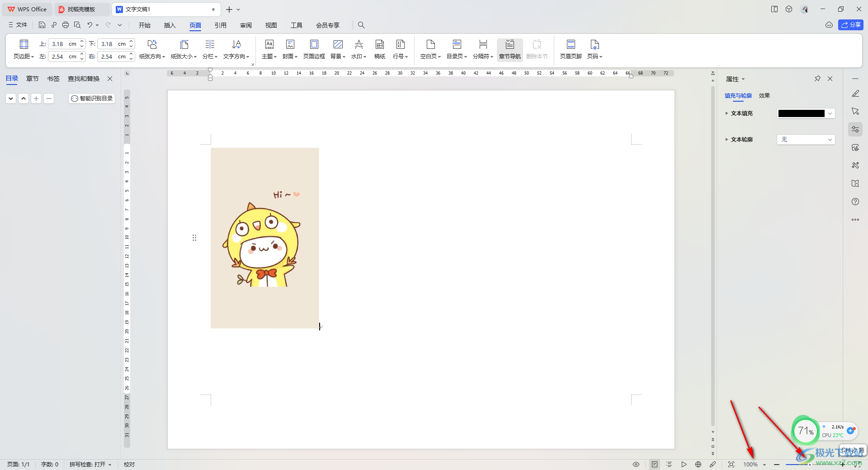Open the 分隔符 break options
This screenshot has width=868, height=470.
(x=483, y=50)
